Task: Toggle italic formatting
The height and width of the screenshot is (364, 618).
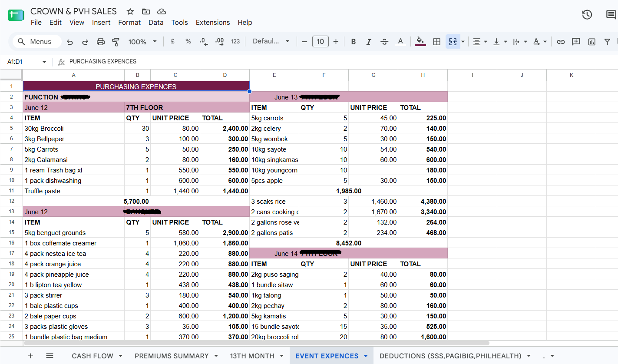Action: coord(369,42)
